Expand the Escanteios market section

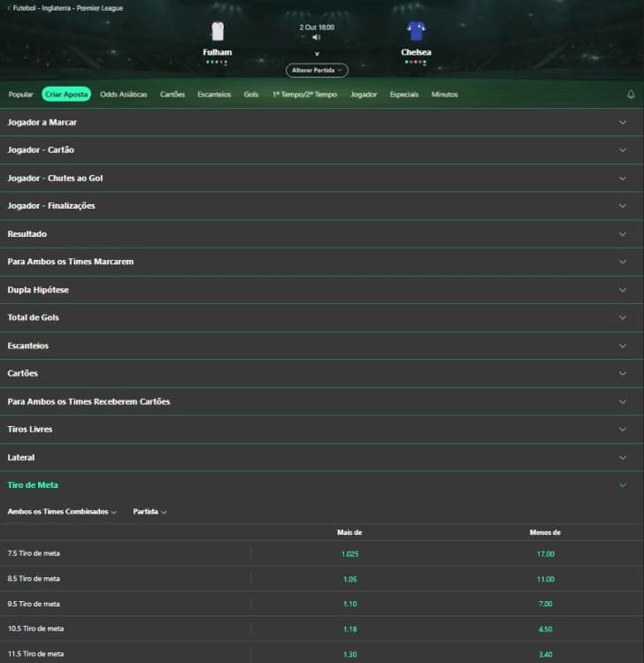(322, 346)
